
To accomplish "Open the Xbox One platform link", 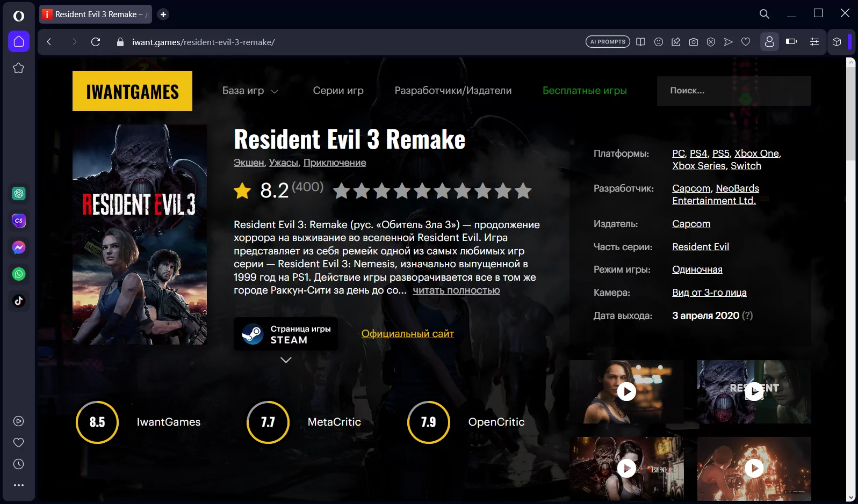I will [757, 154].
